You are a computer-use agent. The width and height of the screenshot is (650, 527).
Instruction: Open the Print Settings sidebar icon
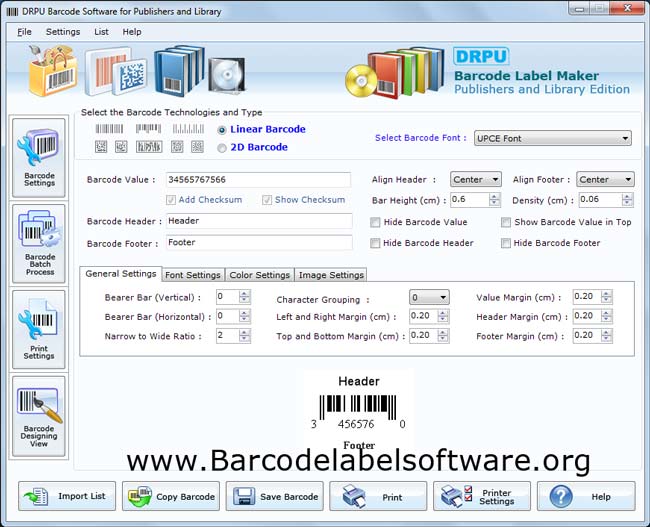[x=37, y=321]
